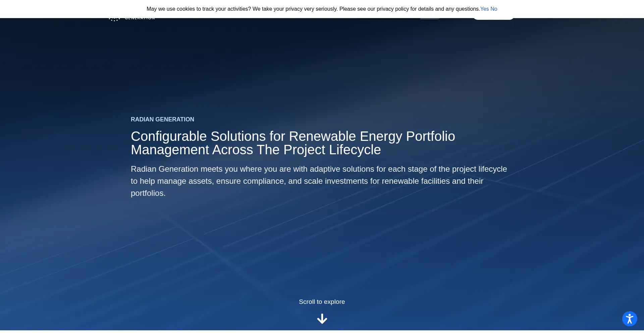Click the down arrow below Scroll to explore
644x333 pixels.
[322, 319]
